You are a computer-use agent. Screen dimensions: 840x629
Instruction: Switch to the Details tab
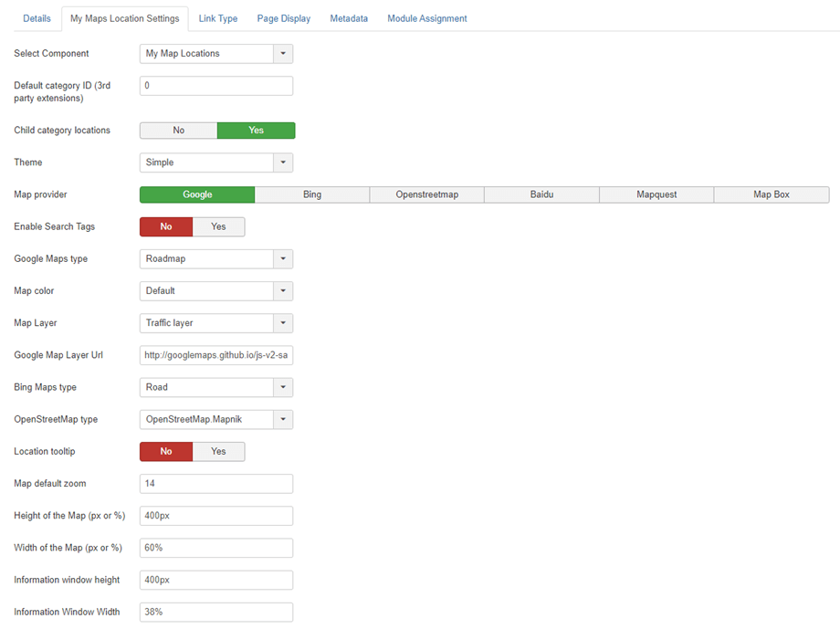(37, 18)
